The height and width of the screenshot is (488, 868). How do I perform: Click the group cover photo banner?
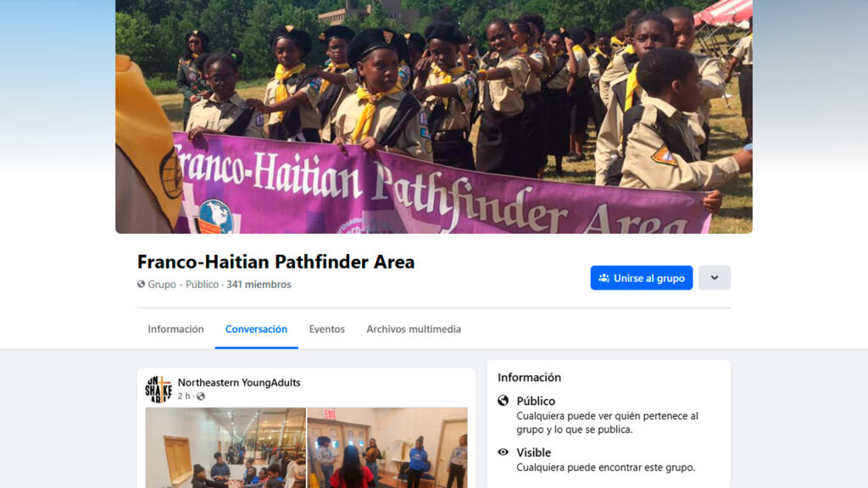pos(433,116)
